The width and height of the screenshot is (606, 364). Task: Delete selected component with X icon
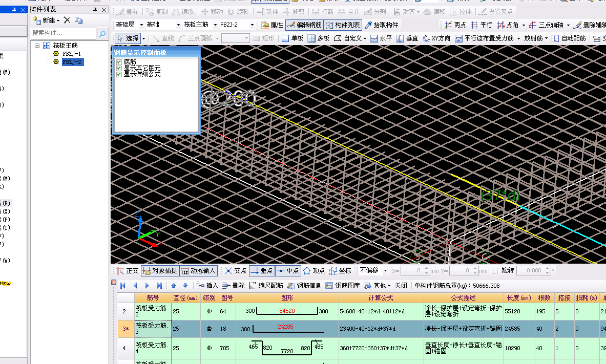(67, 20)
